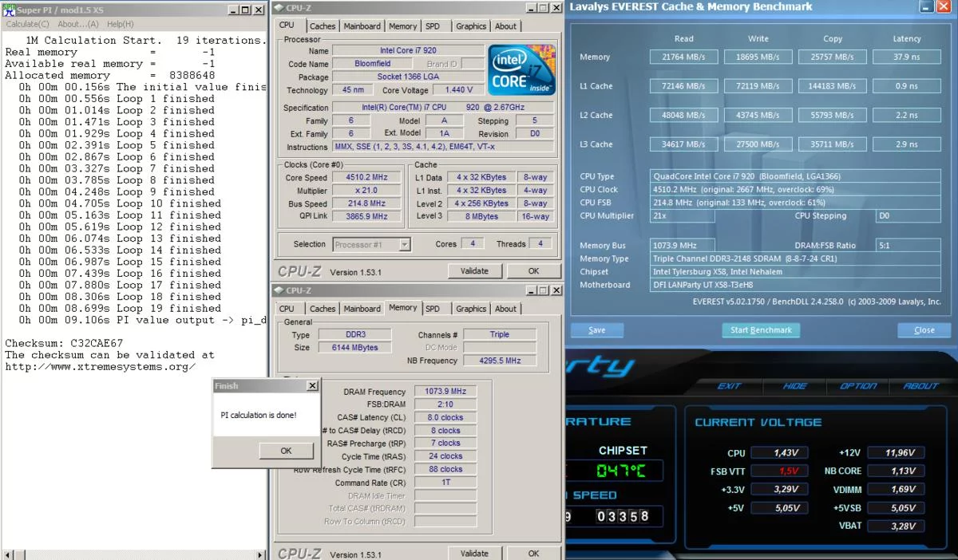Open the Calculate(C) menu in Super PI
The height and width of the screenshot is (560, 958).
pyautogui.click(x=27, y=24)
